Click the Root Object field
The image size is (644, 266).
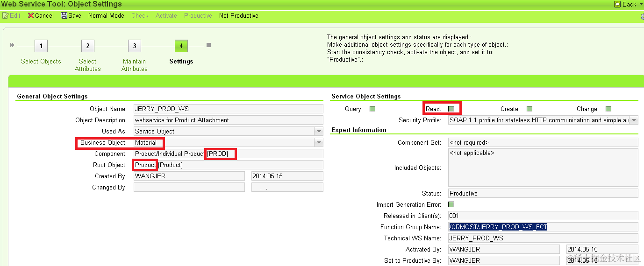(x=229, y=165)
